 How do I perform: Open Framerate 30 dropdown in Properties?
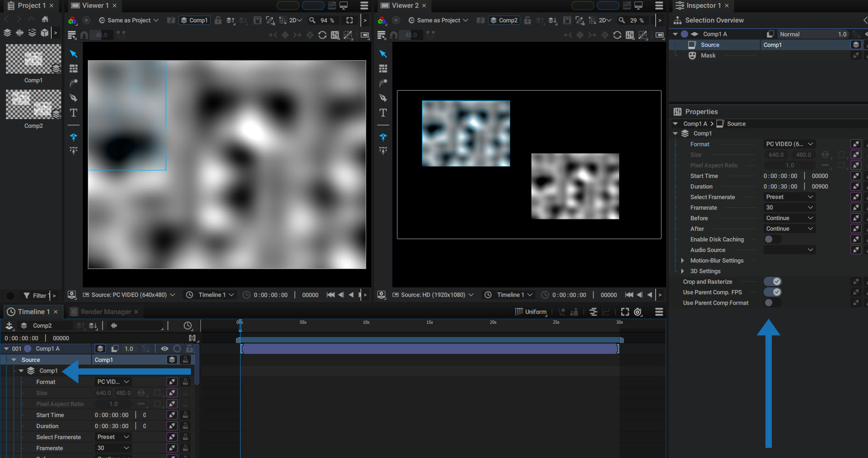click(x=789, y=207)
